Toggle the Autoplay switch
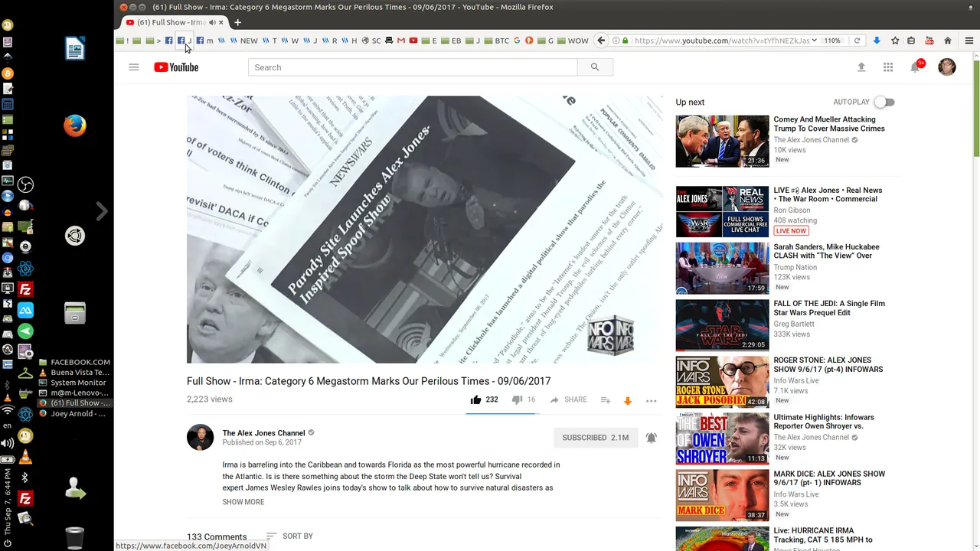980x551 pixels. click(x=884, y=102)
